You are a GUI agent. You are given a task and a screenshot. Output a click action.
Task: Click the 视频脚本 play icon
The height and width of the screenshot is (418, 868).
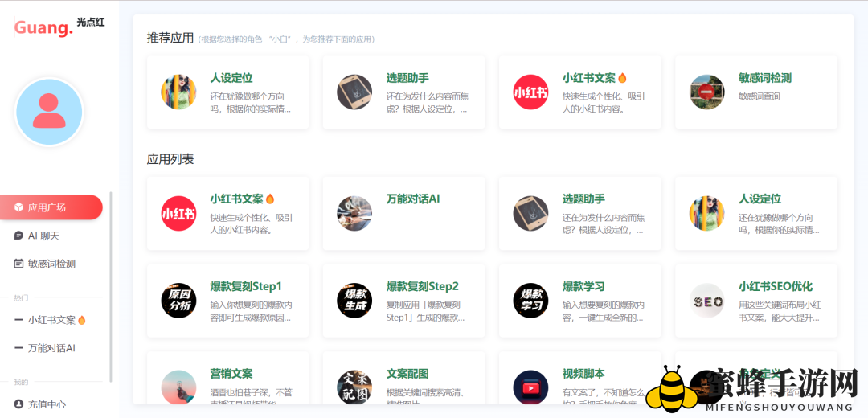pyautogui.click(x=531, y=387)
